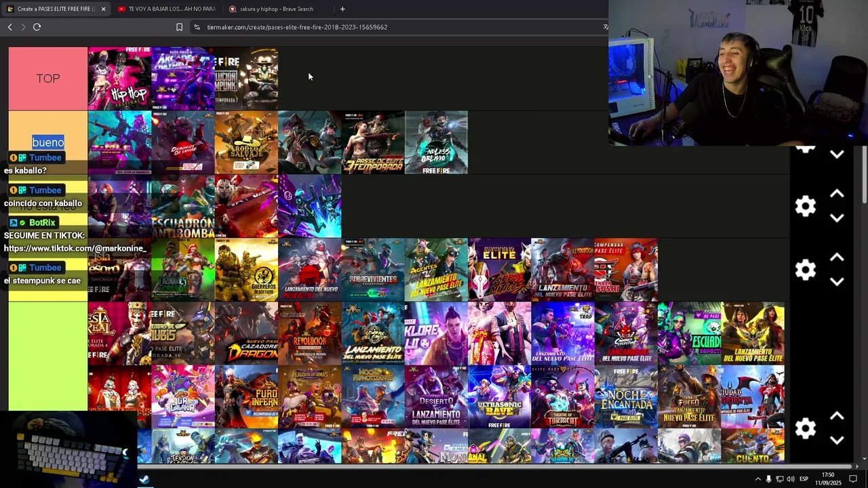868x488 pixels.
Task: Go back to the previous page
Action: point(9,27)
